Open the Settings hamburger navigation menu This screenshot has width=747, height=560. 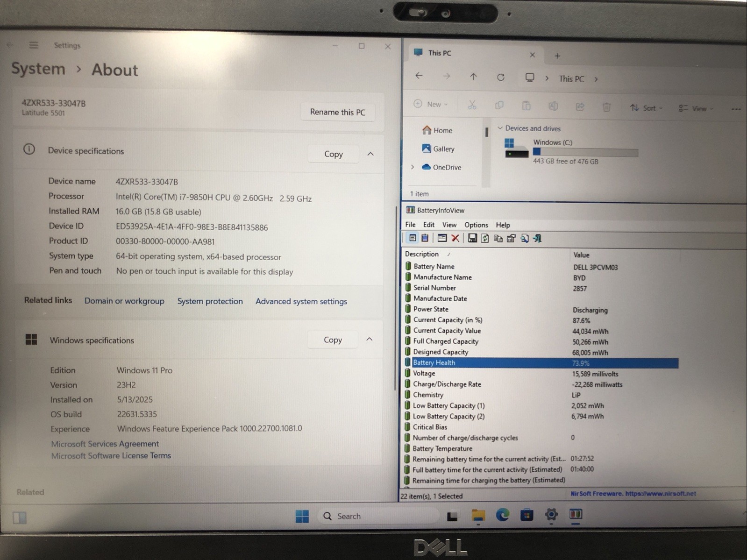33,45
